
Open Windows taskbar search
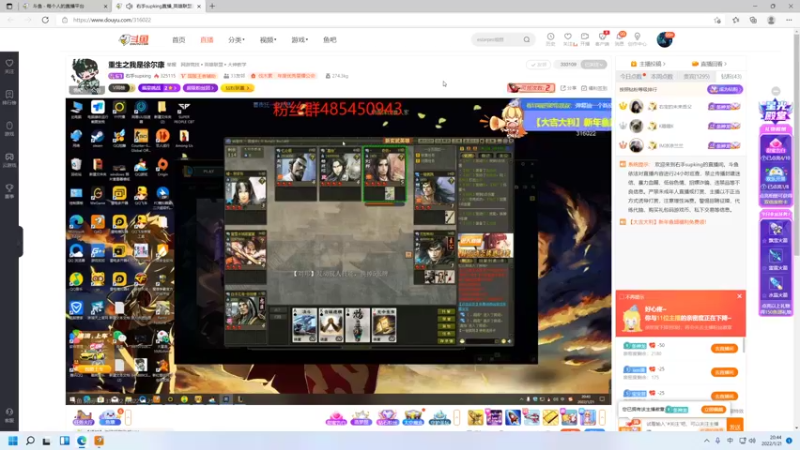[x=30, y=441]
